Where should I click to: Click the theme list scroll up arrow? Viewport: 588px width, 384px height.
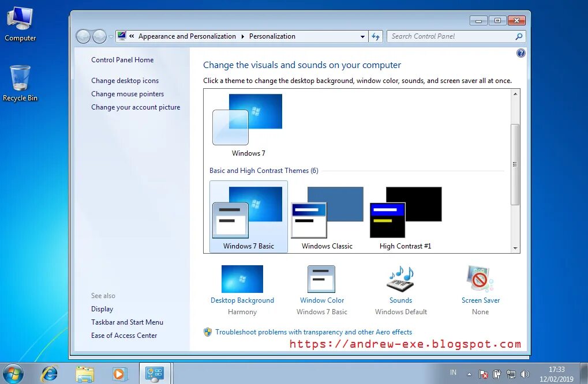[515, 93]
